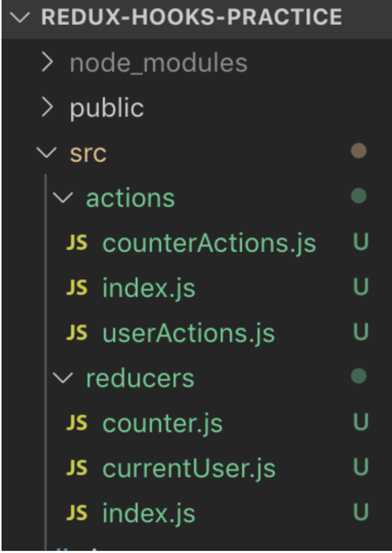The width and height of the screenshot is (392, 553).
Task: Open the userActions.js file
Action: coord(188,333)
